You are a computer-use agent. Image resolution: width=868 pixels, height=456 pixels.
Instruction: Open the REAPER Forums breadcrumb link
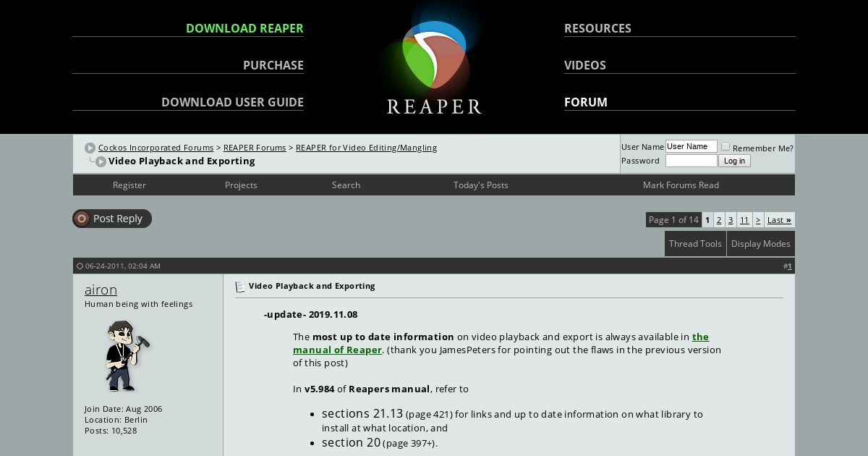point(255,148)
